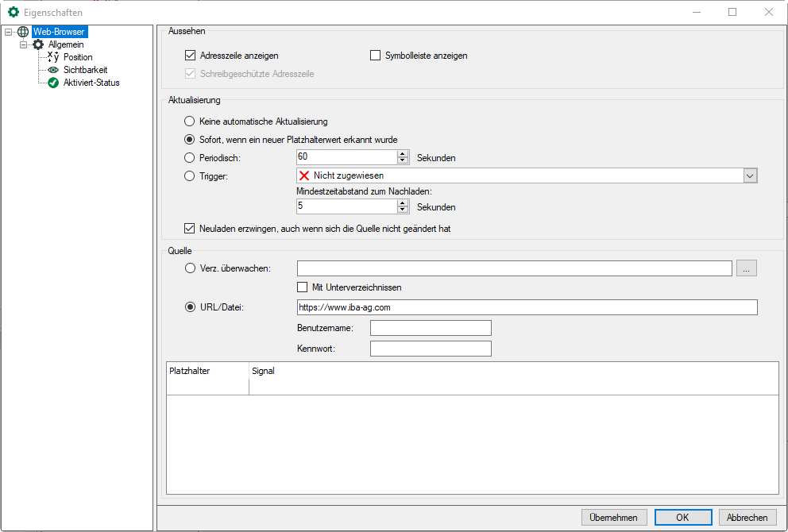The image size is (788, 532).
Task: Click the Web-Browser globe icon in tree
Action: click(23, 33)
